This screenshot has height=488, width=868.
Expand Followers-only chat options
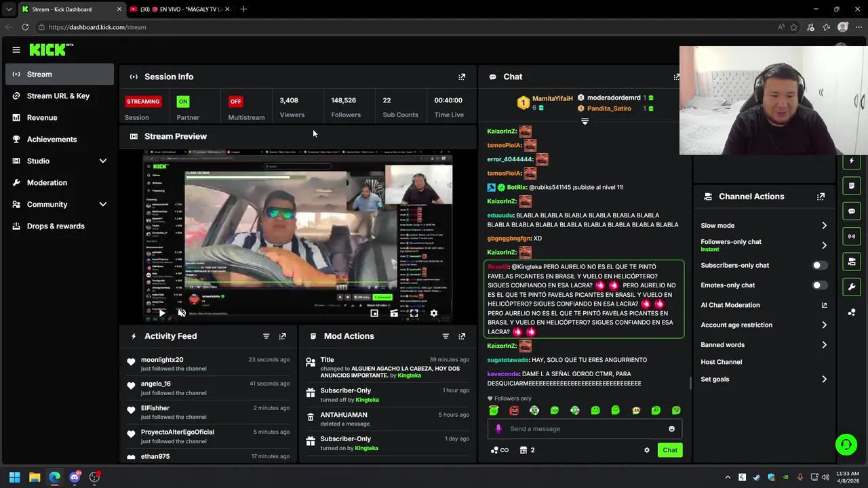(x=824, y=245)
